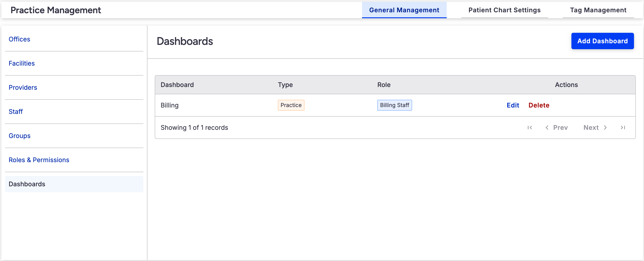Click the Practice type badge

[291, 105]
